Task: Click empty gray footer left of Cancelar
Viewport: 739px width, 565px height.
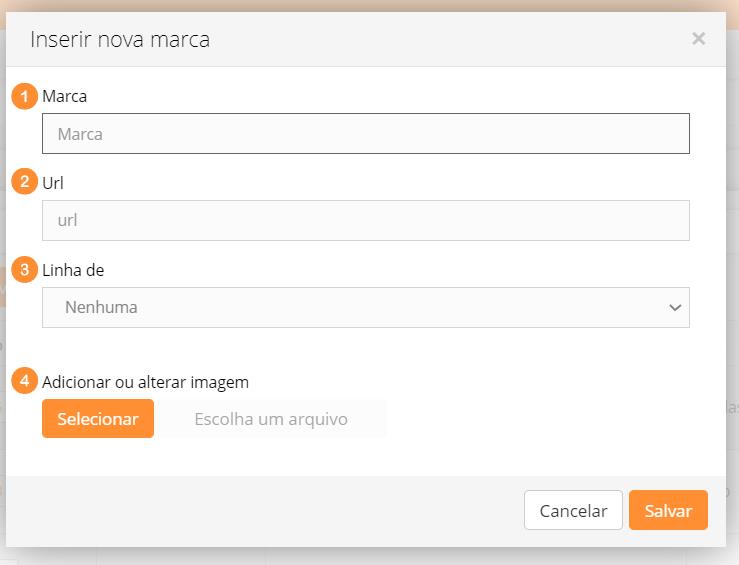Action: tap(260, 510)
